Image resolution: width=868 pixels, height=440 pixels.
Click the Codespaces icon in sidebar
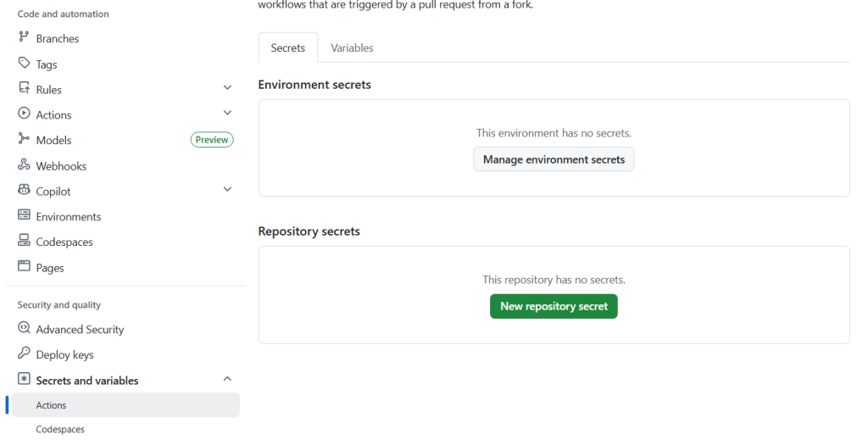pyautogui.click(x=24, y=242)
